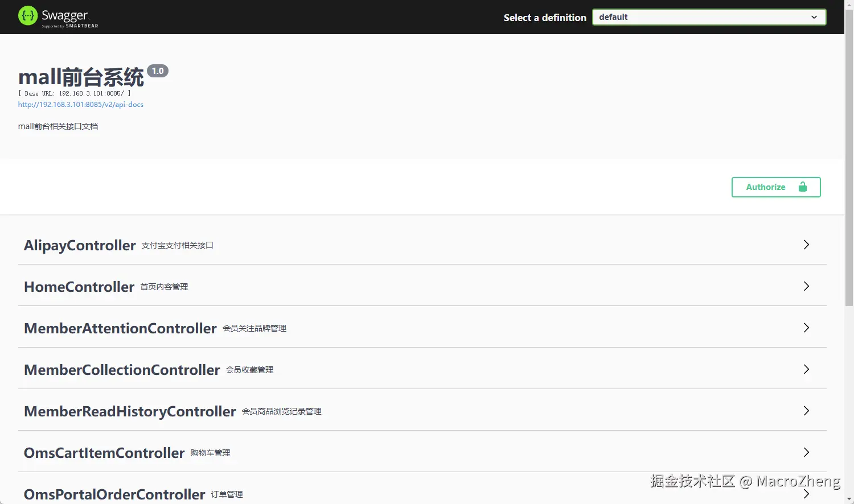Expand the MemberCollectionController chevron
Screen dimensions: 854x504
[x=806, y=369]
